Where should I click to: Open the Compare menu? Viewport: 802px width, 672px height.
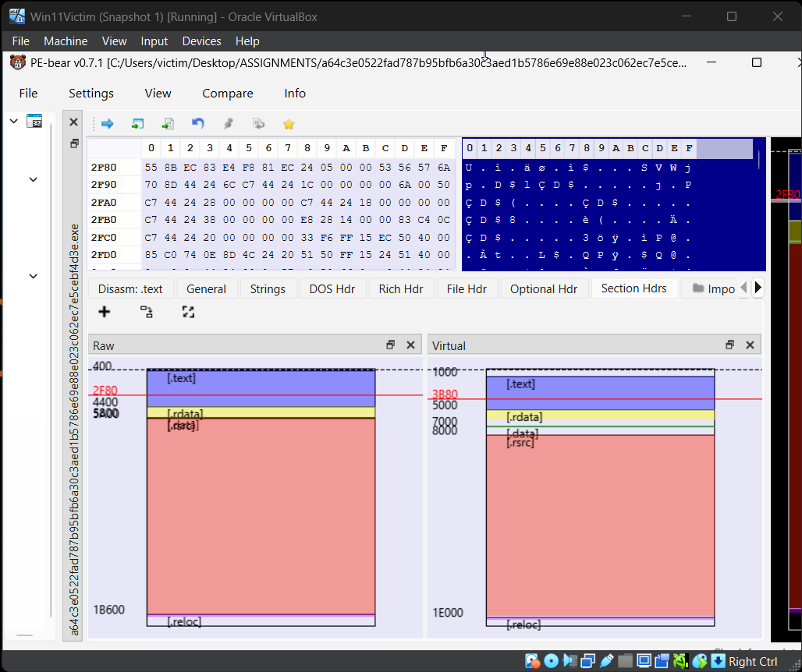point(227,94)
